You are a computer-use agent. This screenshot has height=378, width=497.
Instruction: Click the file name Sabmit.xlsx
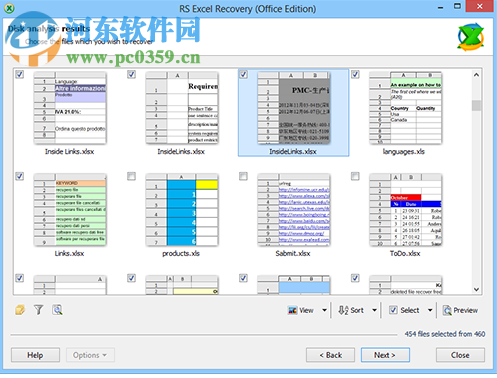(x=293, y=254)
